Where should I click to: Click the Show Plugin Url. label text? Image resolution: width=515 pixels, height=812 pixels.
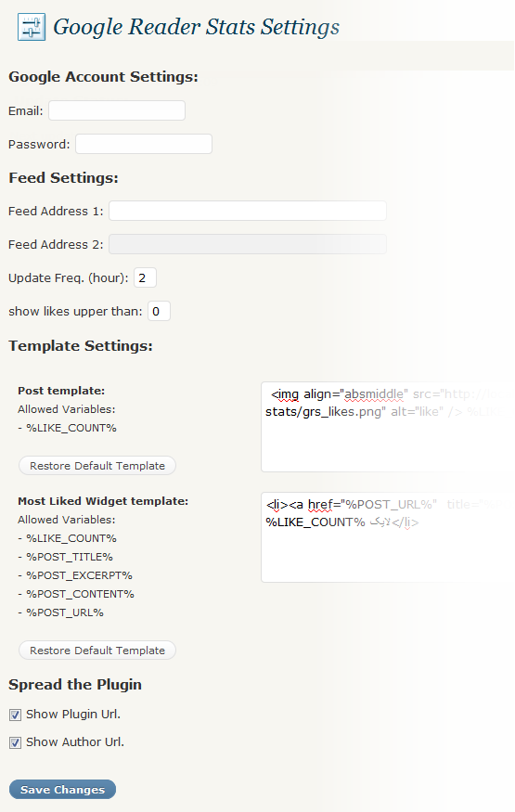pos(73,715)
